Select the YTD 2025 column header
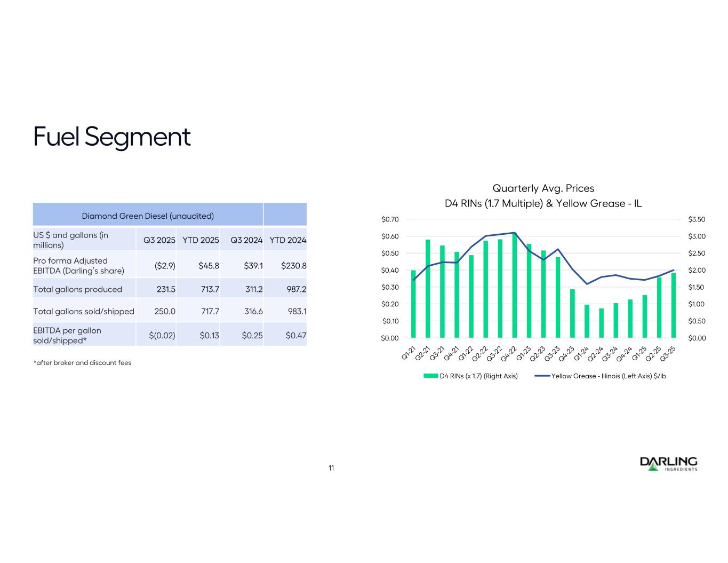Image resolution: width=728 pixels, height=563 pixels. click(x=201, y=240)
